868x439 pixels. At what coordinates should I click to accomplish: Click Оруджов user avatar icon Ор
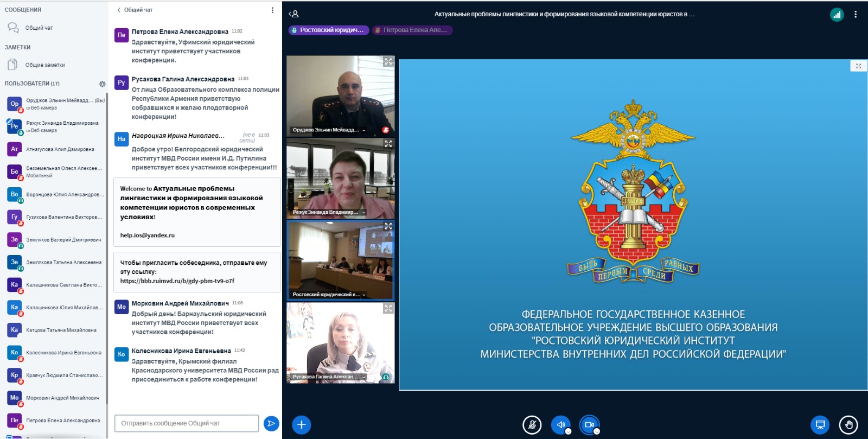click(x=14, y=104)
